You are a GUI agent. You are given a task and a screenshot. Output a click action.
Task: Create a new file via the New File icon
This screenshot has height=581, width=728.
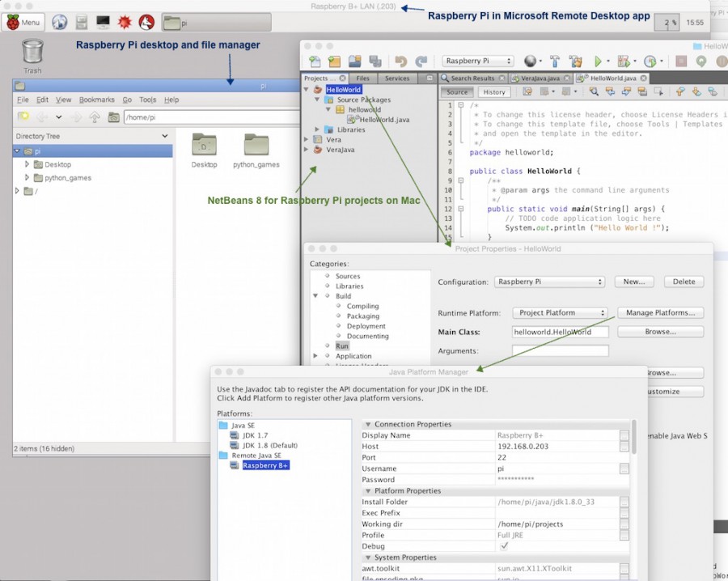click(315, 61)
